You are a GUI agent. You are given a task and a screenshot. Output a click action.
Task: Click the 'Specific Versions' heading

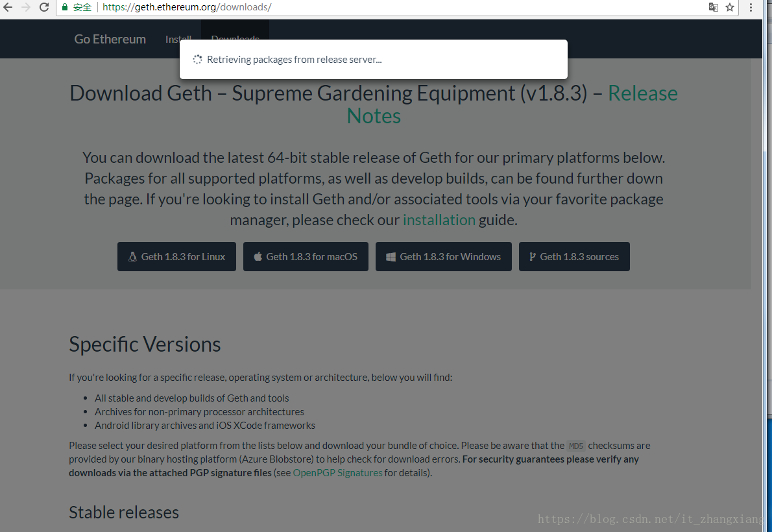[x=145, y=345]
